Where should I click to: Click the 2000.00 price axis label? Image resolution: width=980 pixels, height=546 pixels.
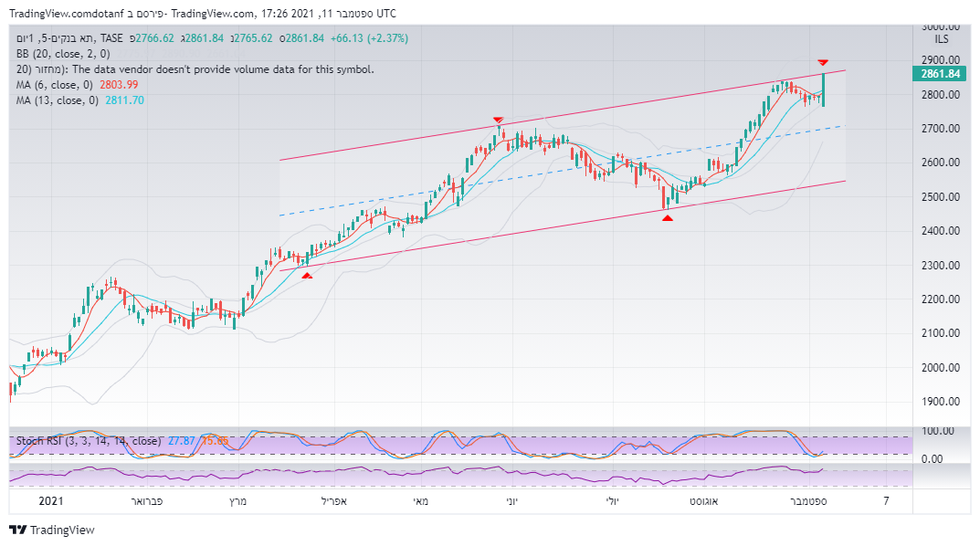941,367
